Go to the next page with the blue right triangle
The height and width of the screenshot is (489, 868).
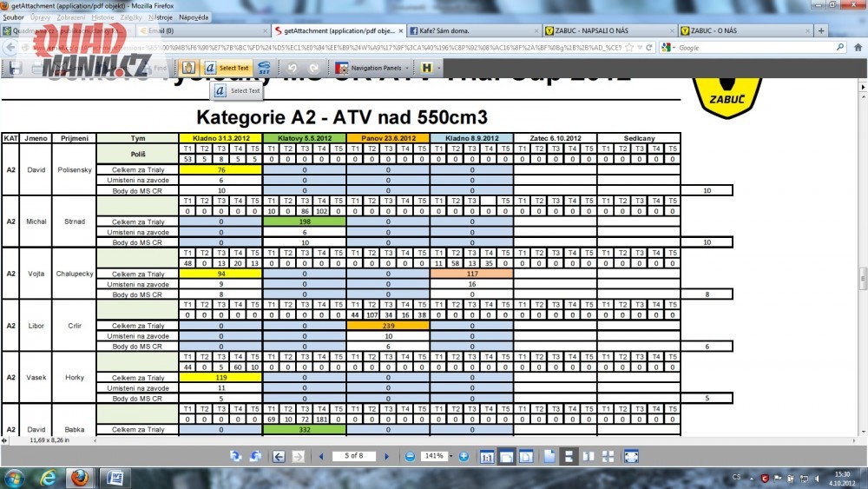386,456
